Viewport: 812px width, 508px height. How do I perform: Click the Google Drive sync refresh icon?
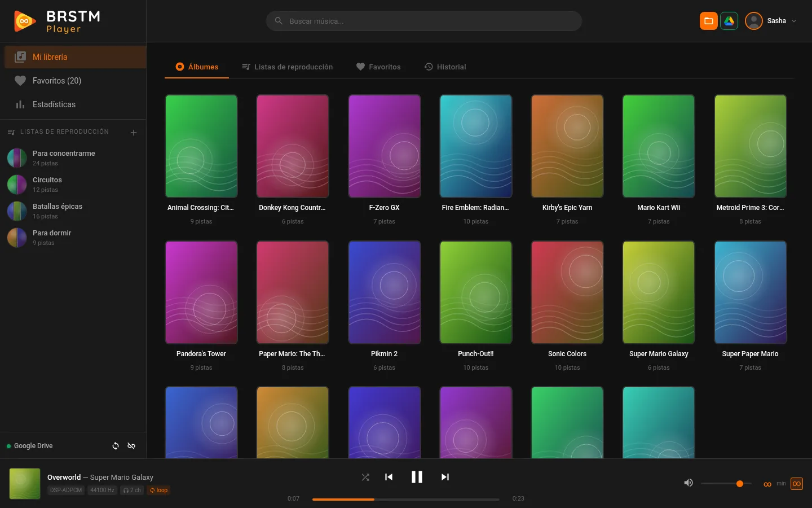coord(116,446)
